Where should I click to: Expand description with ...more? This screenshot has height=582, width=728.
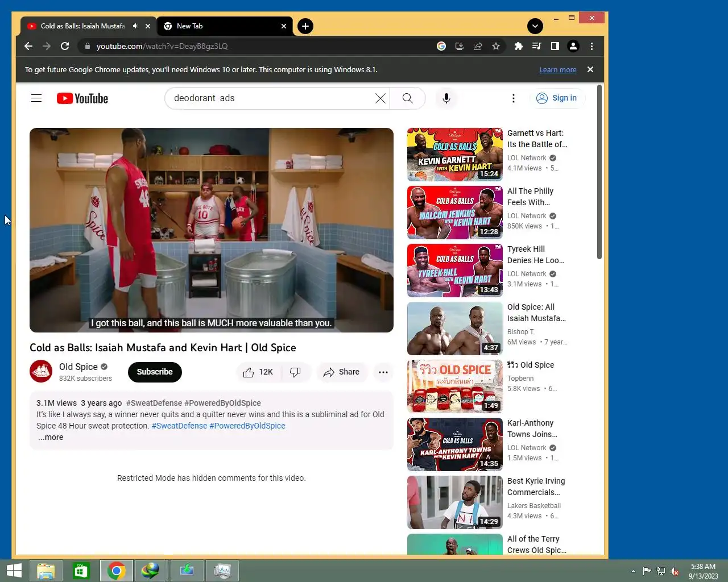[x=51, y=437]
